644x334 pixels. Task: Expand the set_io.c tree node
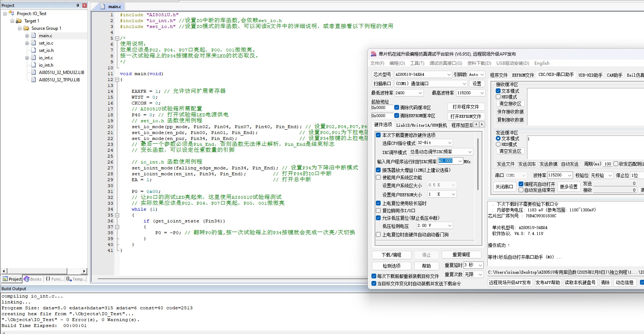tap(27, 43)
